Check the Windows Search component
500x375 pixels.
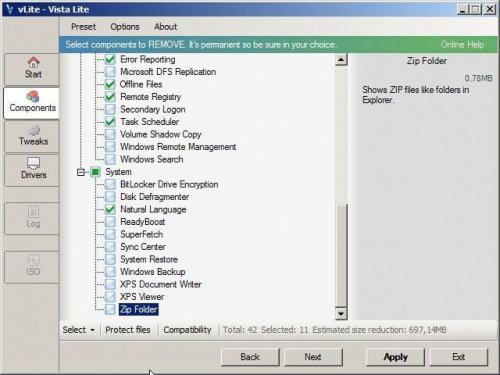point(110,159)
